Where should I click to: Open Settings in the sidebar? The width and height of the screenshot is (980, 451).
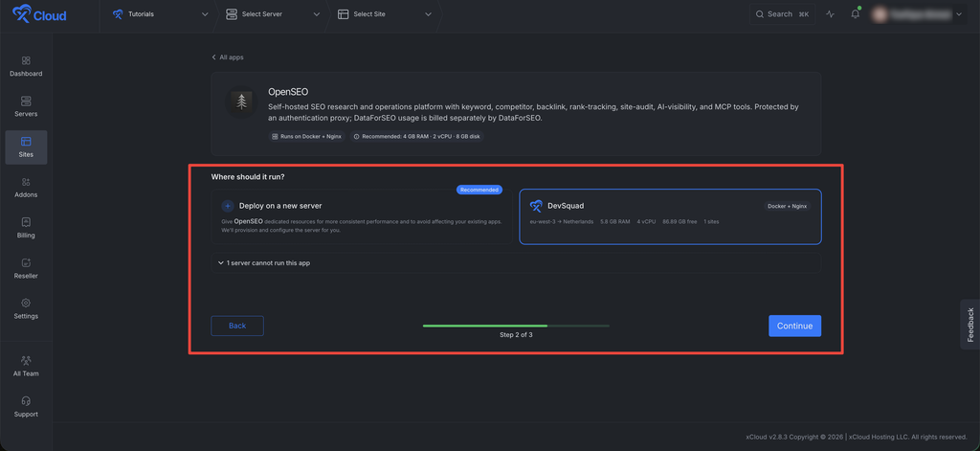point(26,309)
